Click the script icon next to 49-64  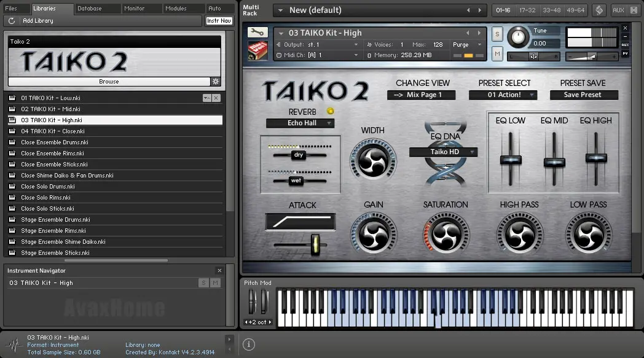(x=599, y=10)
